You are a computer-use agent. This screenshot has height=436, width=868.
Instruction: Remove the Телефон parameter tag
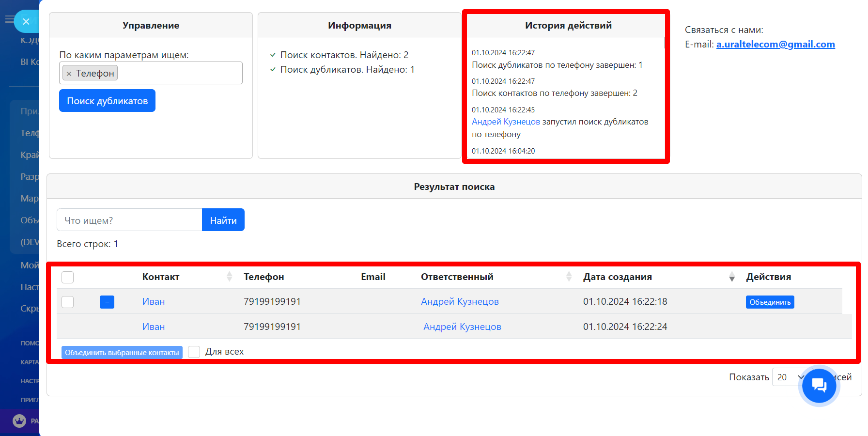coord(69,74)
